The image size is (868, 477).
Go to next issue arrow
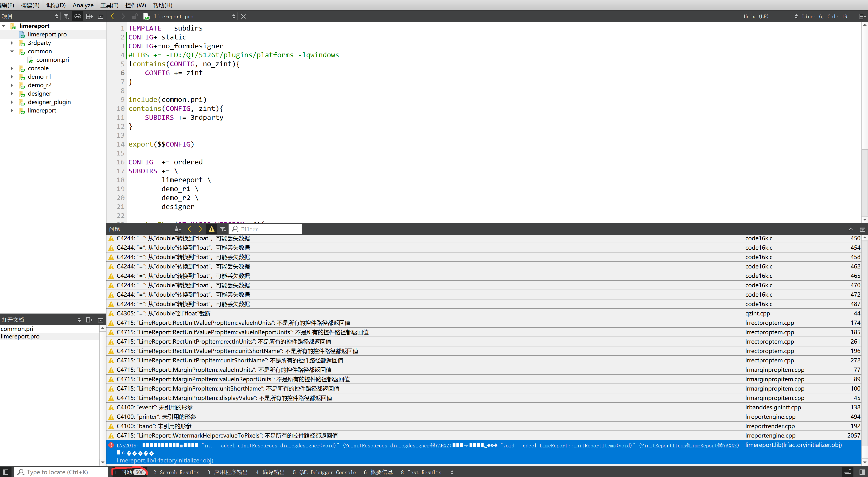click(200, 229)
